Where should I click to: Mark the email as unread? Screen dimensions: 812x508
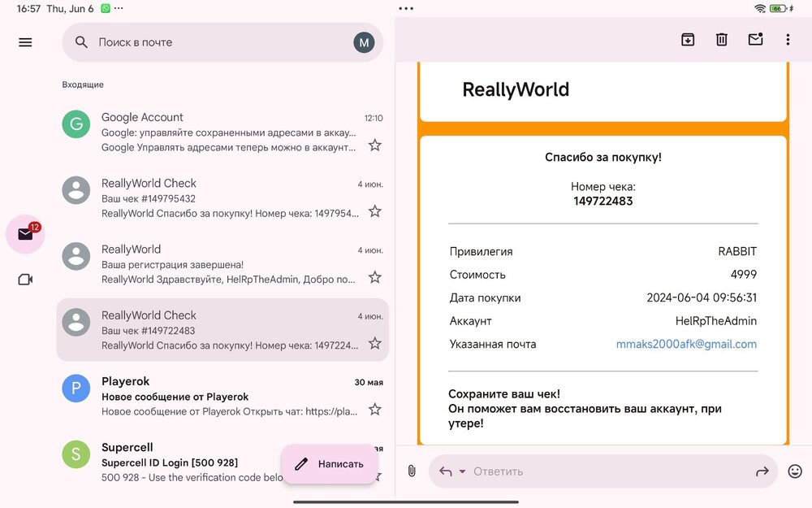click(x=755, y=39)
